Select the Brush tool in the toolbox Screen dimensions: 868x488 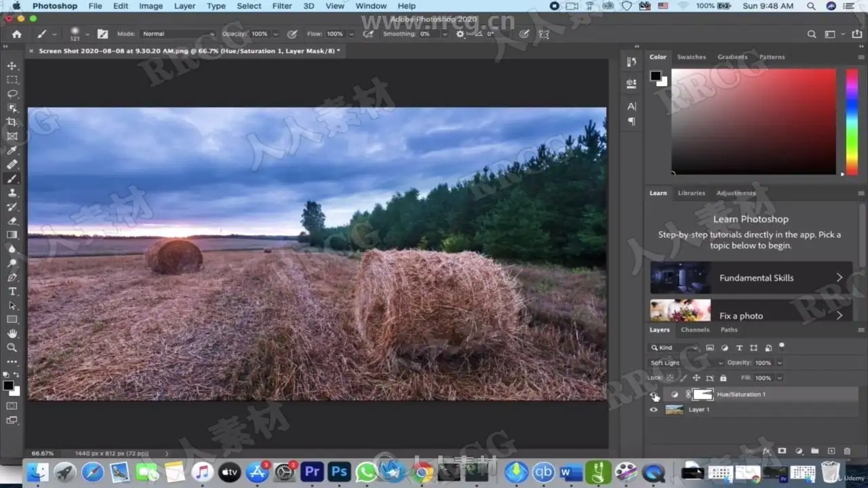(12, 179)
